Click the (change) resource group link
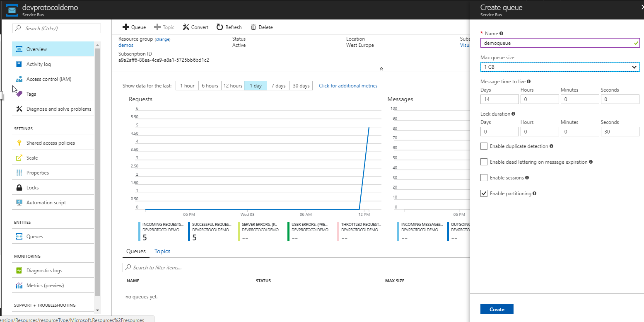This screenshot has width=644, height=322. 163,39
